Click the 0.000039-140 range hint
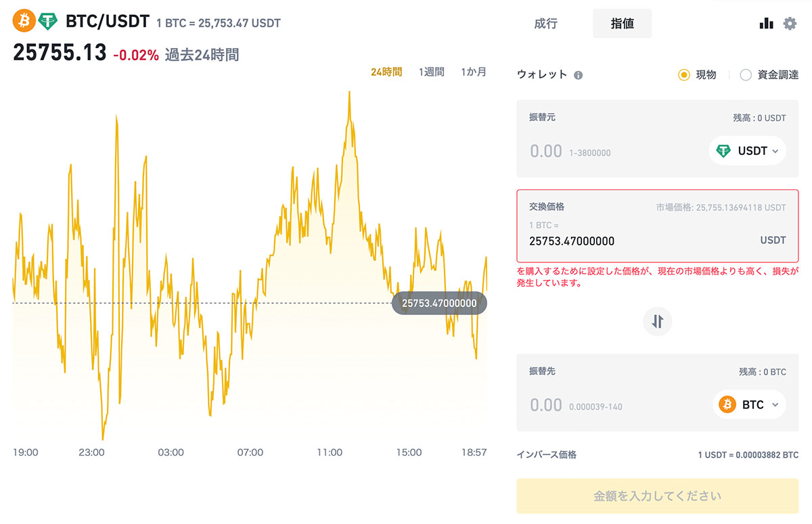The width and height of the screenshot is (812, 524). (596, 407)
